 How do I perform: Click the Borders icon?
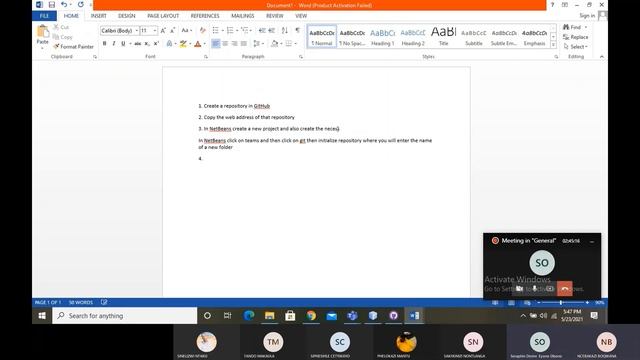(x=289, y=44)
